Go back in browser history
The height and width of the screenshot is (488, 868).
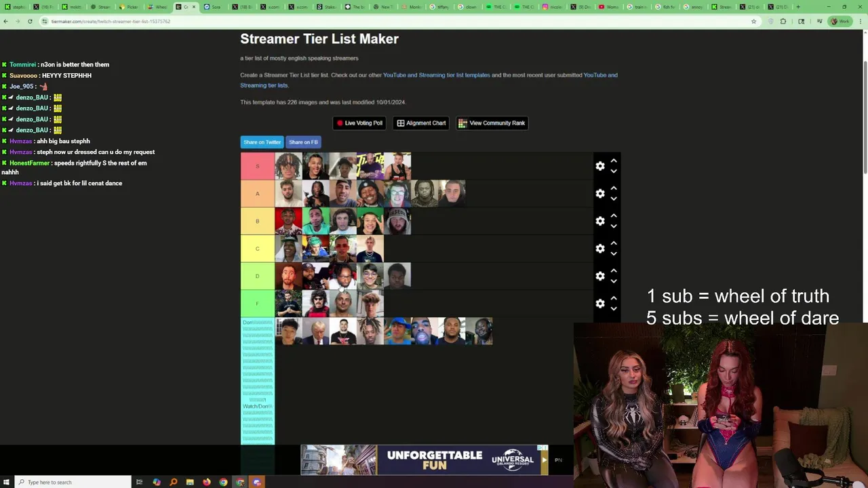pos(5,21)
